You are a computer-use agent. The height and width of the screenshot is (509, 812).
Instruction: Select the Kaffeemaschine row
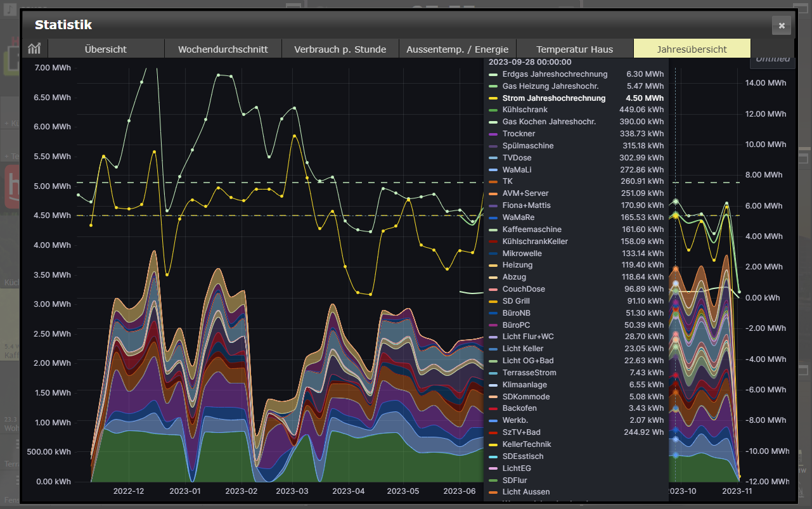click(x=576, y=229)
